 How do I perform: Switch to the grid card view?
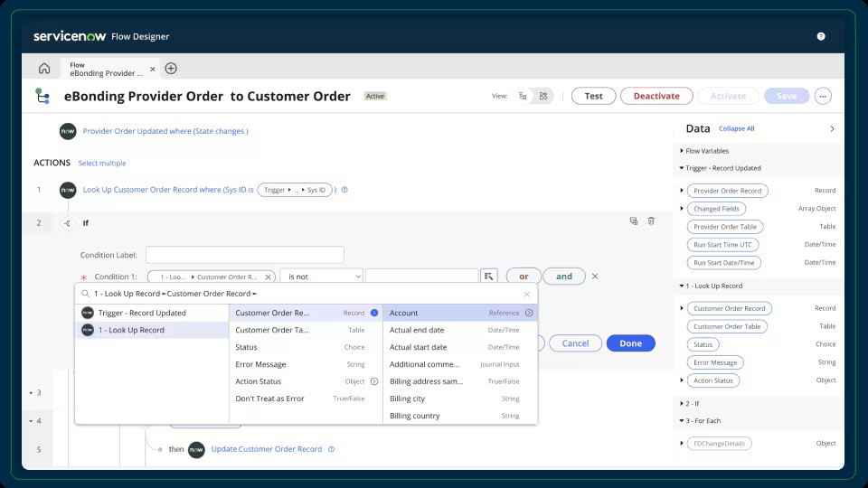[x=542, y=96]
